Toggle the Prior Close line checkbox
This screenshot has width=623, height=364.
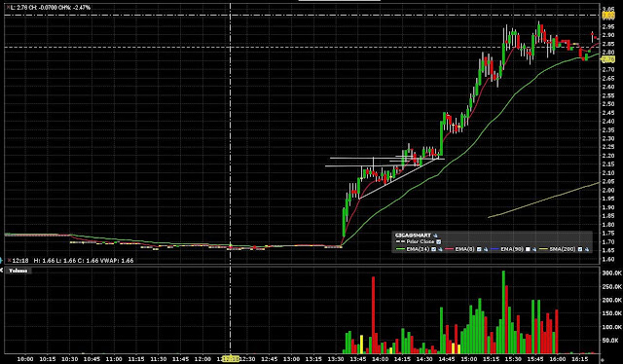439,241
